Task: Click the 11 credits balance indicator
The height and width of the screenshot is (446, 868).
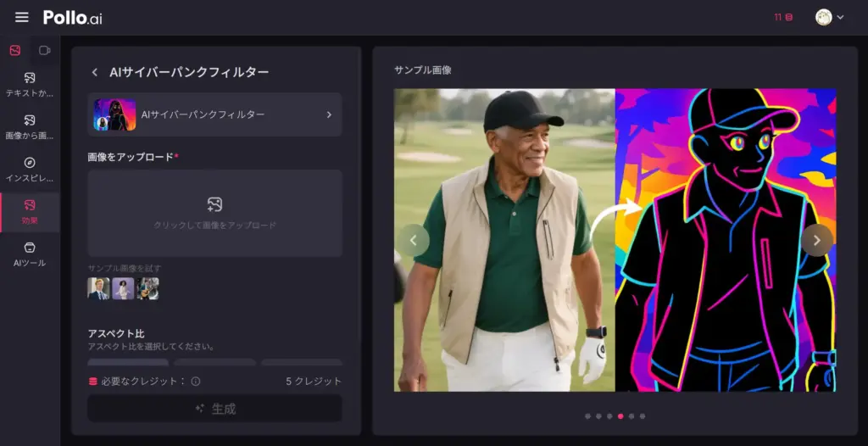Action: click(782, 18)
